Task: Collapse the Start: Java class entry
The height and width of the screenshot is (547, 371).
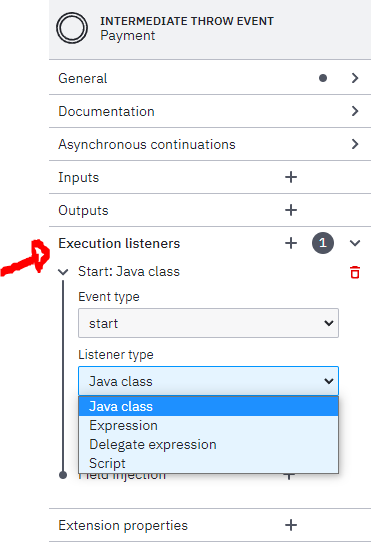Action: click(63, 272)
